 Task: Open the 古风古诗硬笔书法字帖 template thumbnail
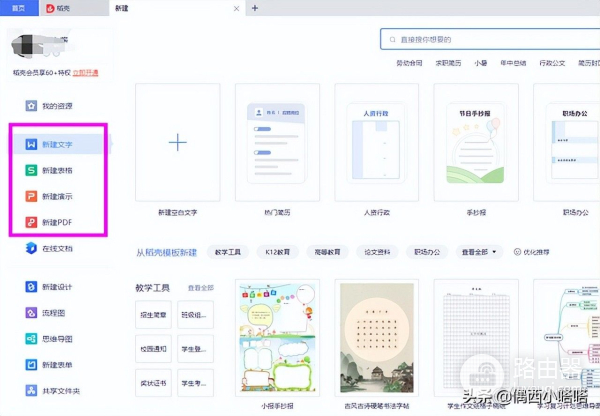(377, 338)
